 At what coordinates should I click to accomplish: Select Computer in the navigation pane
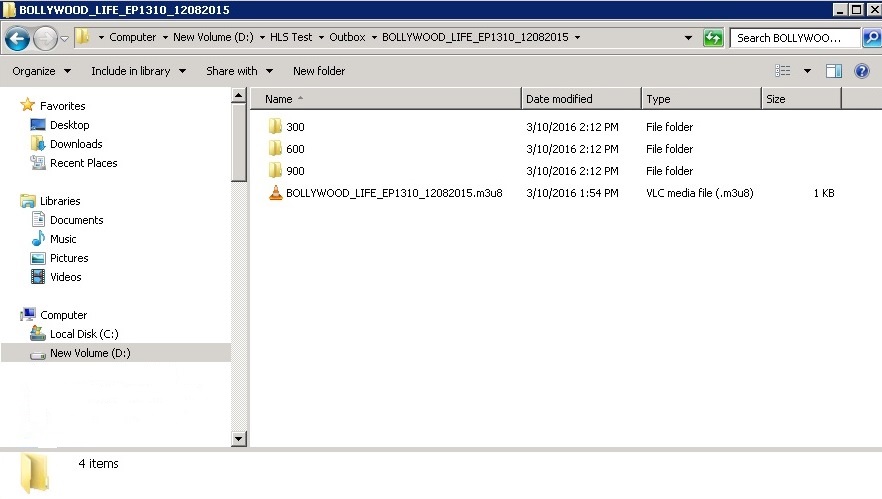point(63,315)
